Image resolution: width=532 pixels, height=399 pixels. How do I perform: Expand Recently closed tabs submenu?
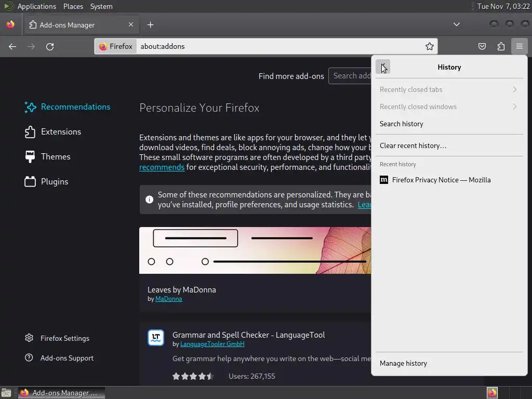[x=449, y=89]
